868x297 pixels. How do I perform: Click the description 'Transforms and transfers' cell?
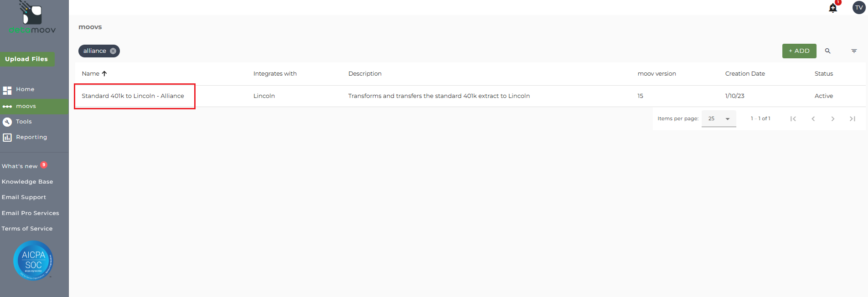tap(439, 96)
